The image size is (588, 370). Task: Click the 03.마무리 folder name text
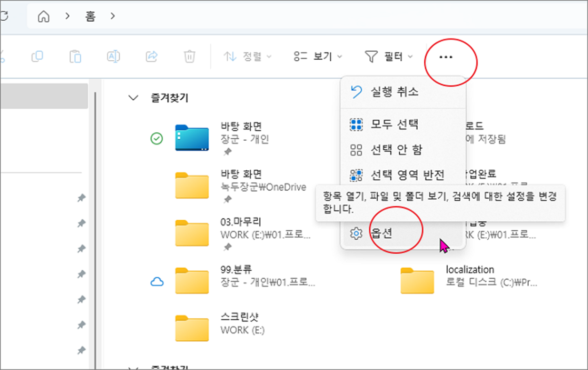[241, 222]
